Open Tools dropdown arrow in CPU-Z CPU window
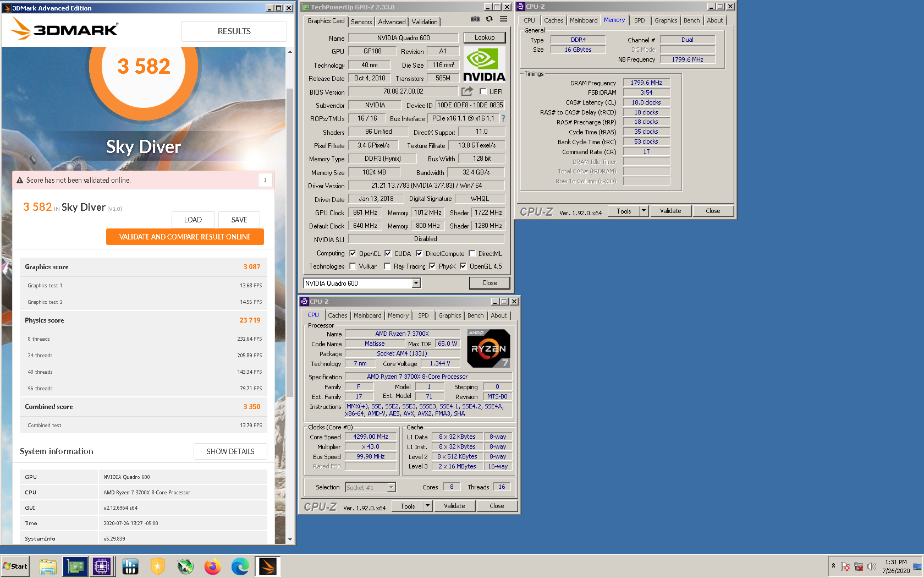Viewport: 924px width, 578px height. 428,506
